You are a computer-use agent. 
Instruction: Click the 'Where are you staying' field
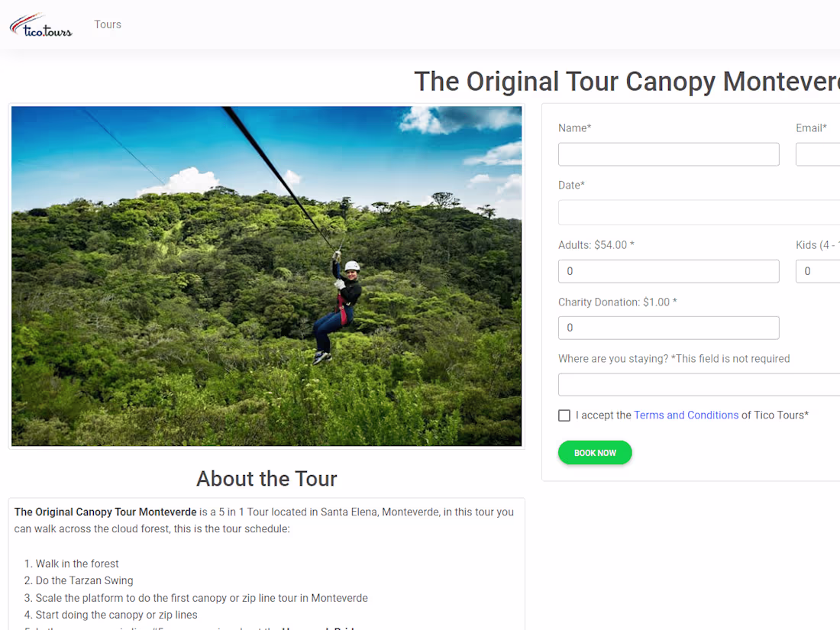pyautogui.click(x=699, y=385)
